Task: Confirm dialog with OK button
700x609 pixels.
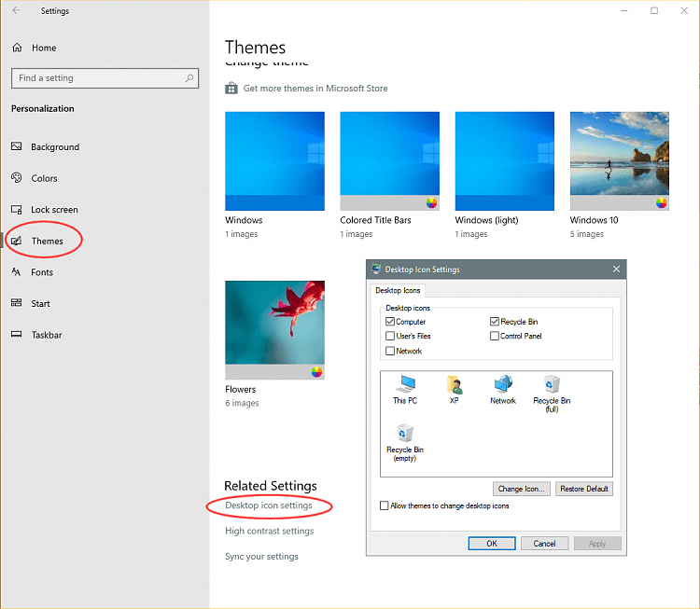Action: [492, 543]
